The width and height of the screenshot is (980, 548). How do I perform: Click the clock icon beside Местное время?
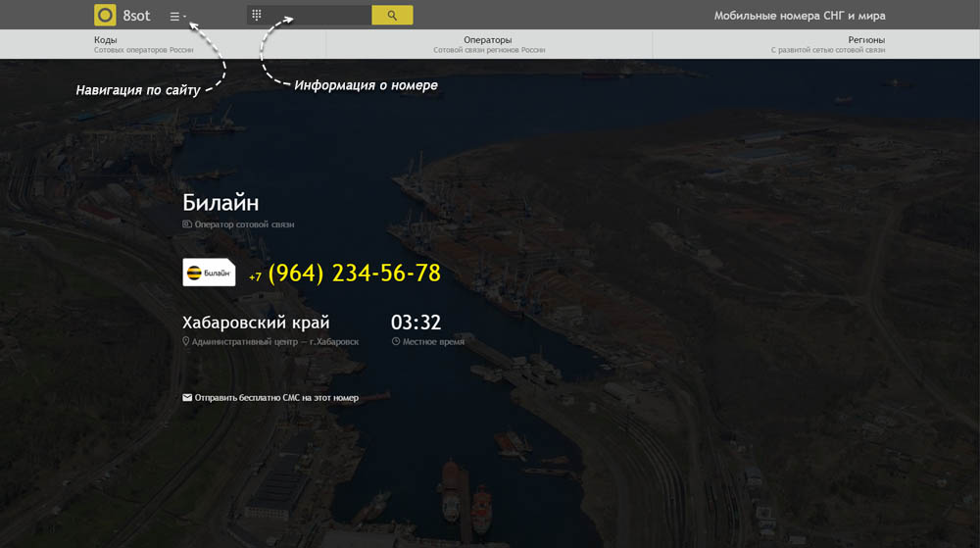coord(396,342)
